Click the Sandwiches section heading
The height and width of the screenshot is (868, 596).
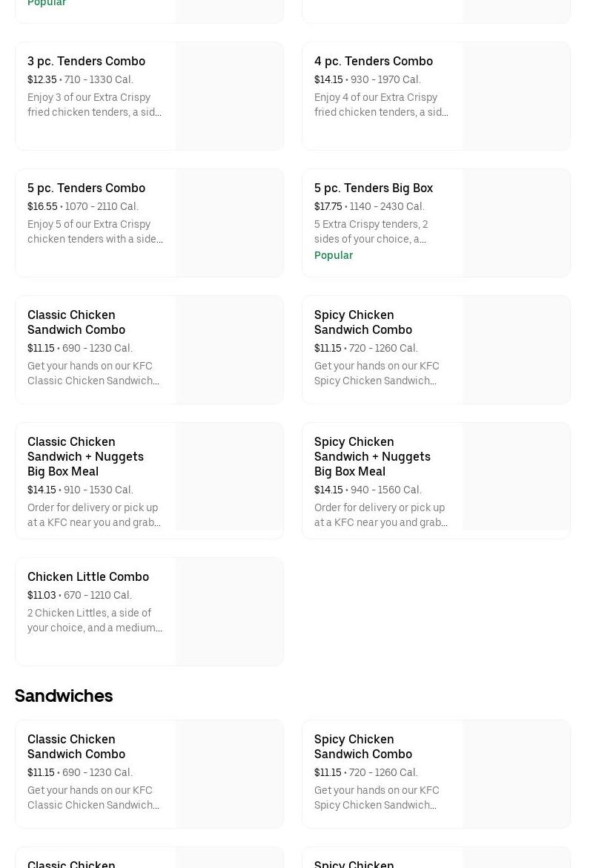click(x=64, y=696)
